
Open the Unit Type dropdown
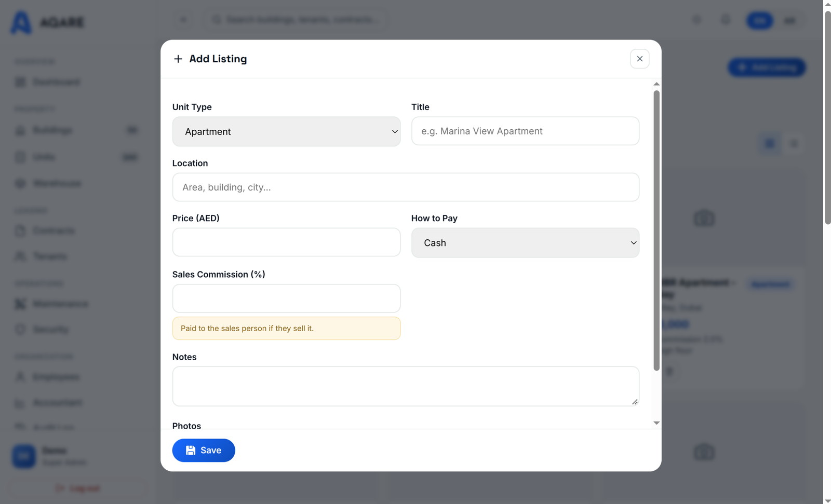click(x=286, y=131)
